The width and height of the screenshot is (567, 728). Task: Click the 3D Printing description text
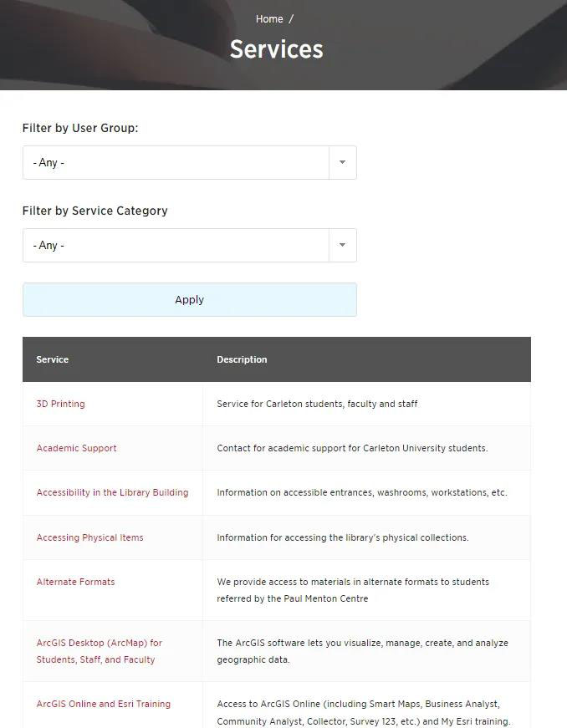pyautogui.click(x=317, y=404)
